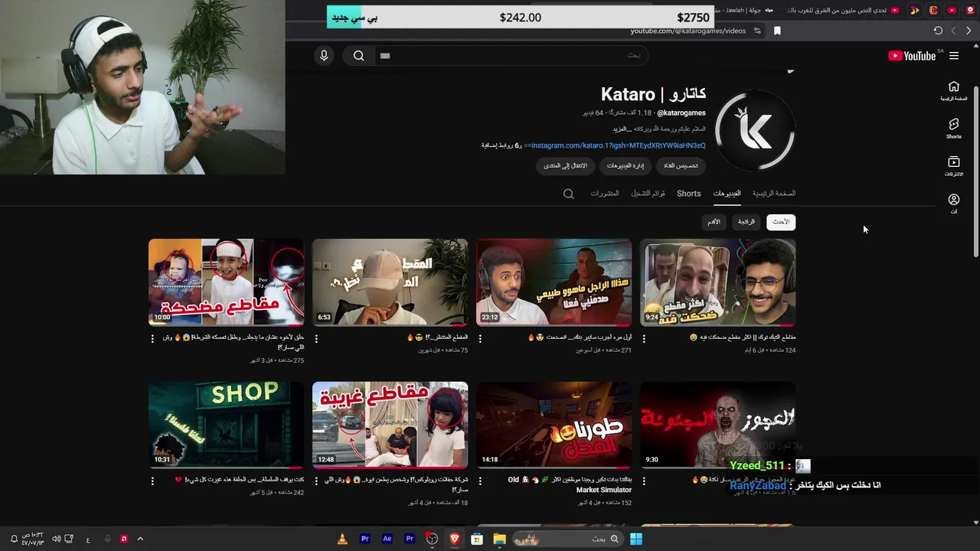This screenshot has width=980, height=551.
Task: Select the الرائجة popular filter chip
Action: [746, 222]
